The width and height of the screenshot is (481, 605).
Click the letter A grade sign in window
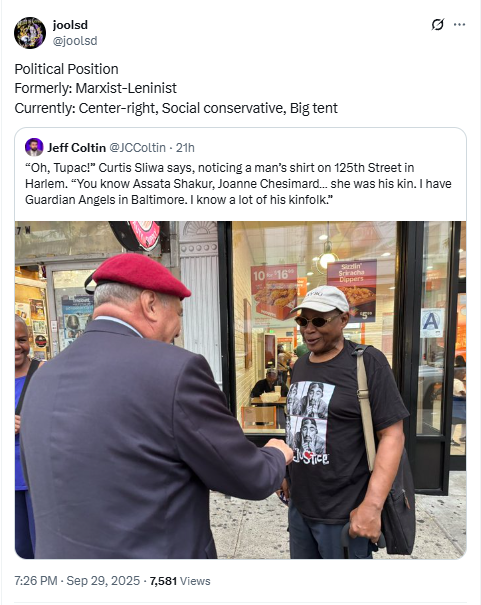point(431,323)
